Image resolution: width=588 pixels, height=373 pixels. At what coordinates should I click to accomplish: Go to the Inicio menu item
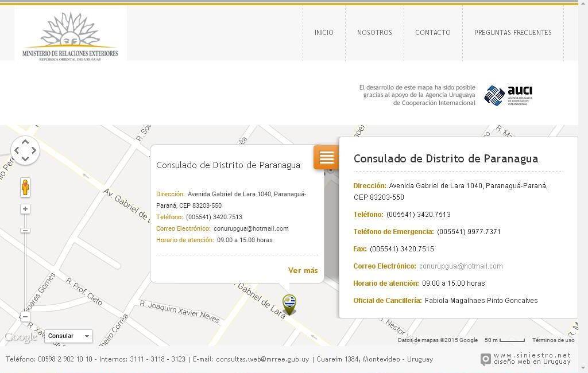click(324, 33)
